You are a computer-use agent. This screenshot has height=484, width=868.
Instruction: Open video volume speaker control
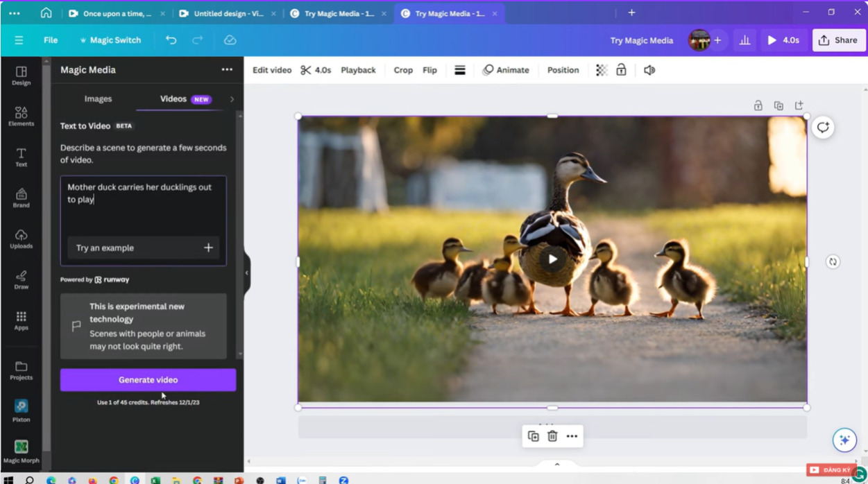(649, 70)
